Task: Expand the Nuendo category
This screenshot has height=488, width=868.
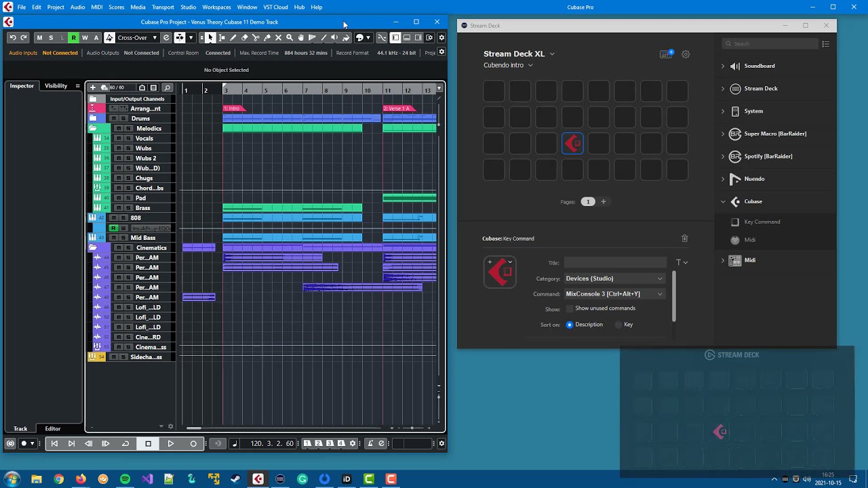Action: tap(723, 179)
